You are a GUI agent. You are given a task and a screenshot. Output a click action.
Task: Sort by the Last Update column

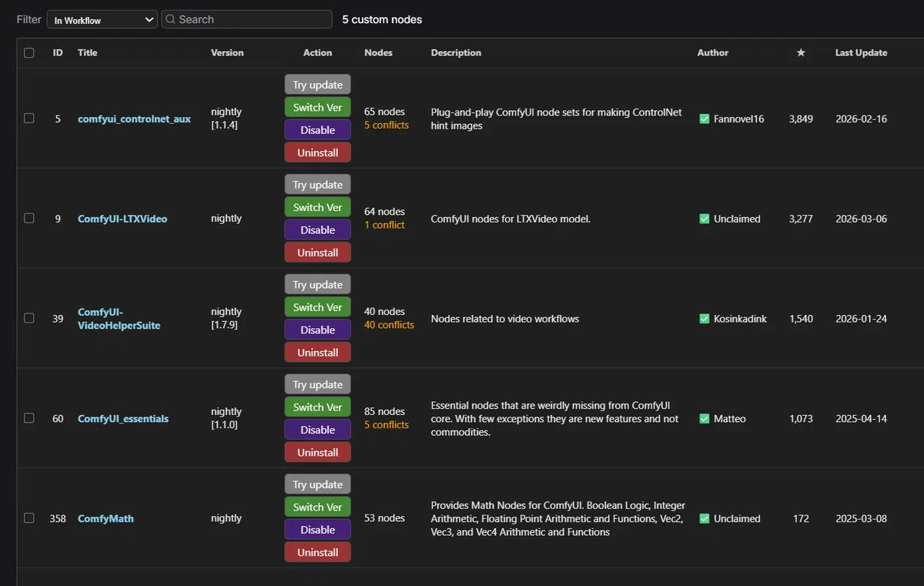(861, 52)
